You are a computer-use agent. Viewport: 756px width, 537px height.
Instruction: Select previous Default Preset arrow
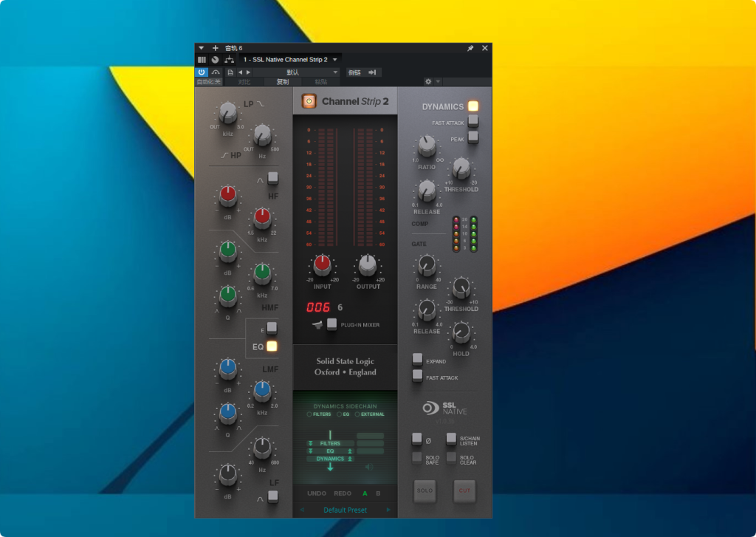point(302,510)
